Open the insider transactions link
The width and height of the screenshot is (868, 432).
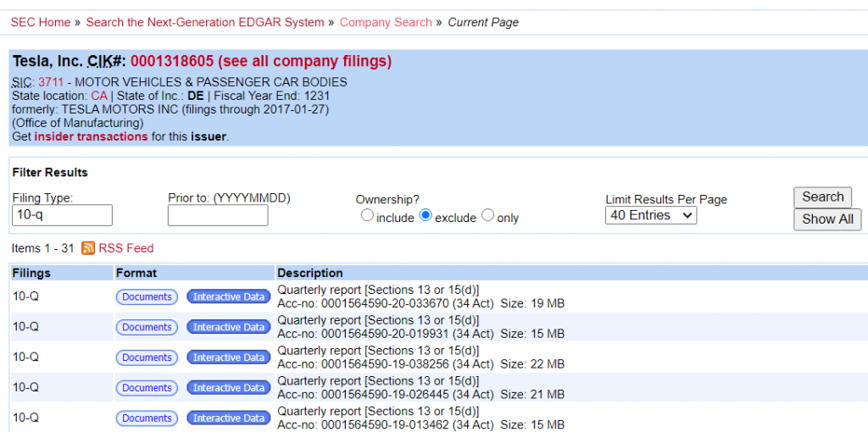tap(91, 136)
